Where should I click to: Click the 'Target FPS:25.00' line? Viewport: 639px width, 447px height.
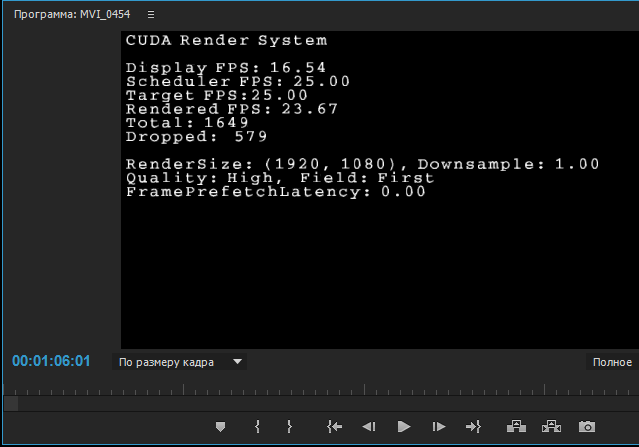217,95
